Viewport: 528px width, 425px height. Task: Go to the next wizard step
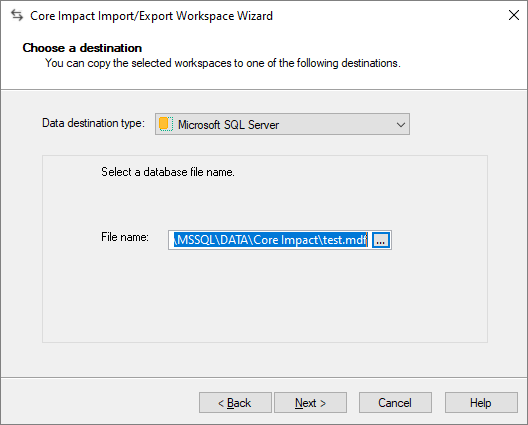click(310, 402)
